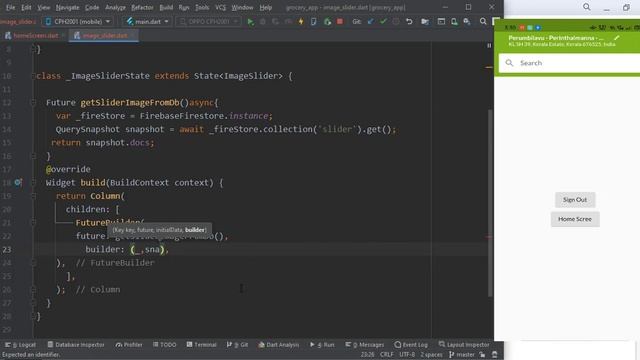Click the UTF-8 encoding indicator
This screenshot has width=640, height=360.
[407, 355]
